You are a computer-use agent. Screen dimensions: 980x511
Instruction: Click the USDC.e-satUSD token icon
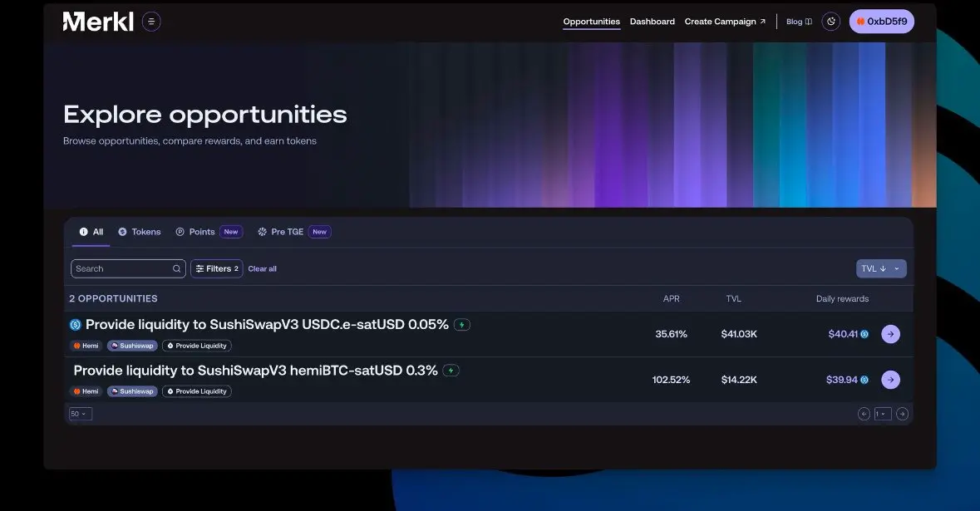coord(76,325)
